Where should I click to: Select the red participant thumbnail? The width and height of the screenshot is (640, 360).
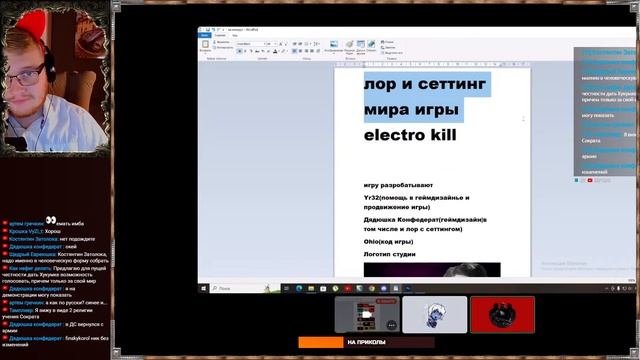502,315
